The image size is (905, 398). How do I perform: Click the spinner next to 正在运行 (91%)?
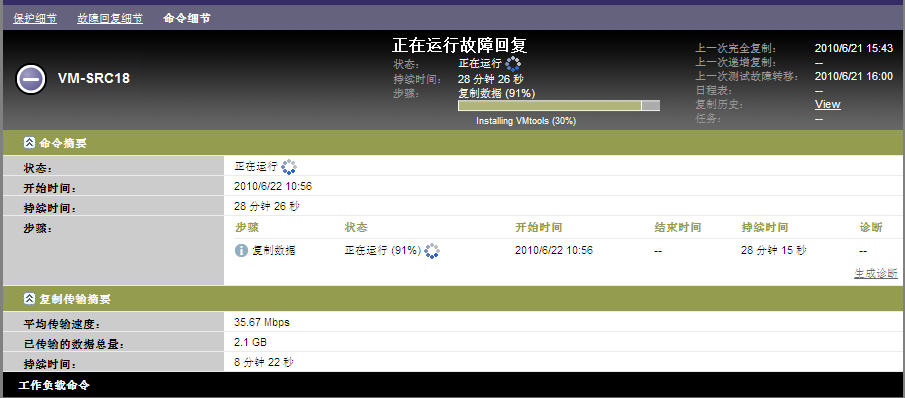click(x=432, y=250)
